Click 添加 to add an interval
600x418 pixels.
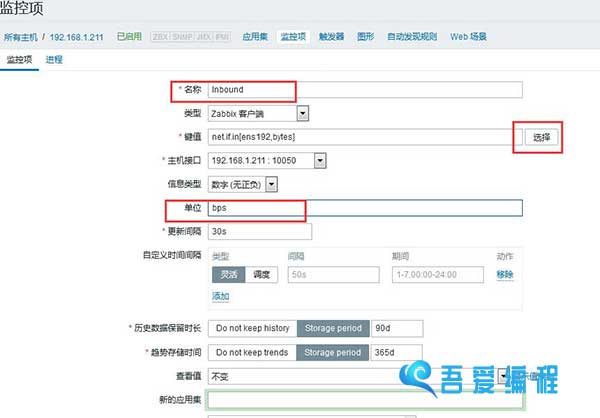[x=221, y=296]
